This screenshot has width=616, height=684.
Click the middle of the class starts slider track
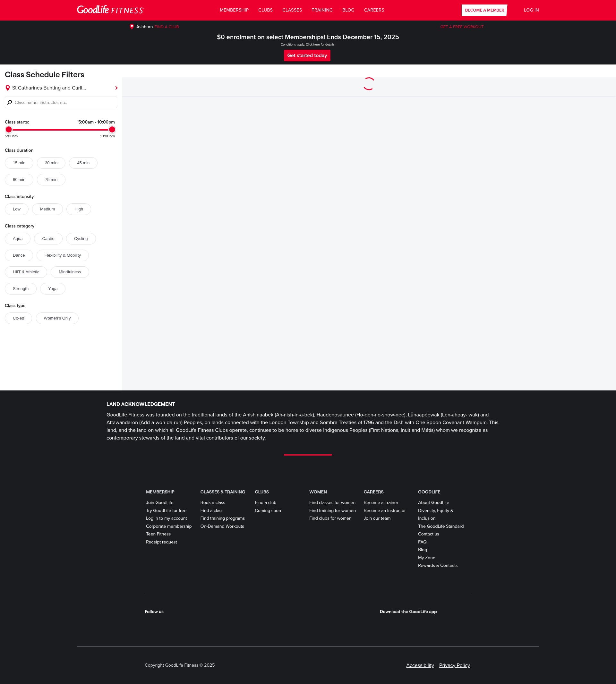[x=61, y=130]
